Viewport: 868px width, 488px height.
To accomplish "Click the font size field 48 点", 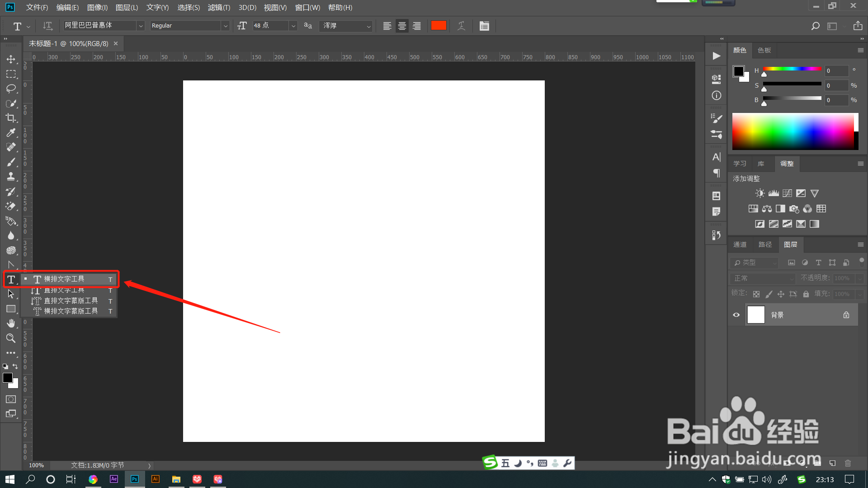I will click(x=269, y=26).
